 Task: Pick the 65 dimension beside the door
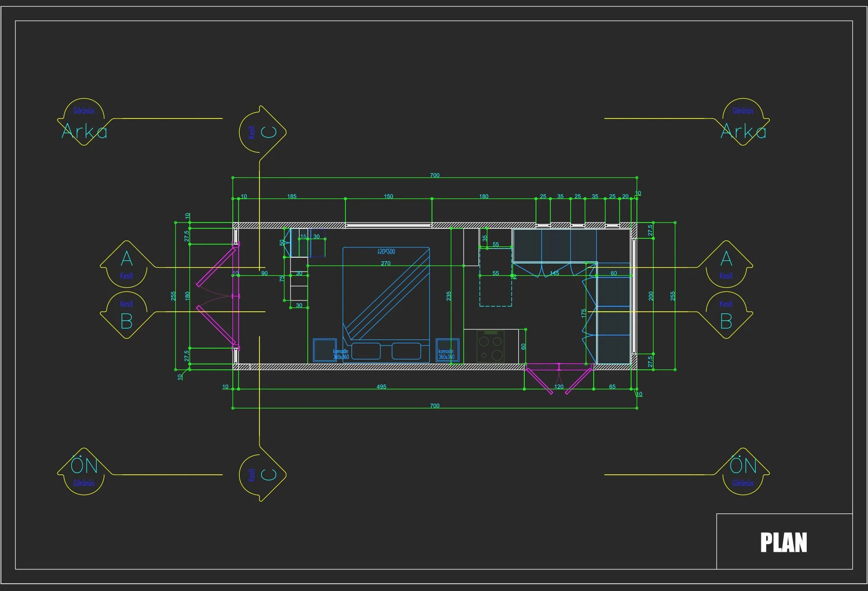[x=612, y=386]
